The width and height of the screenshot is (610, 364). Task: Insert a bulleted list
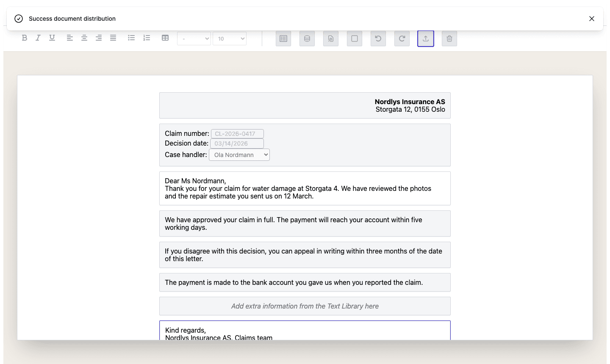tap(131, 38)
